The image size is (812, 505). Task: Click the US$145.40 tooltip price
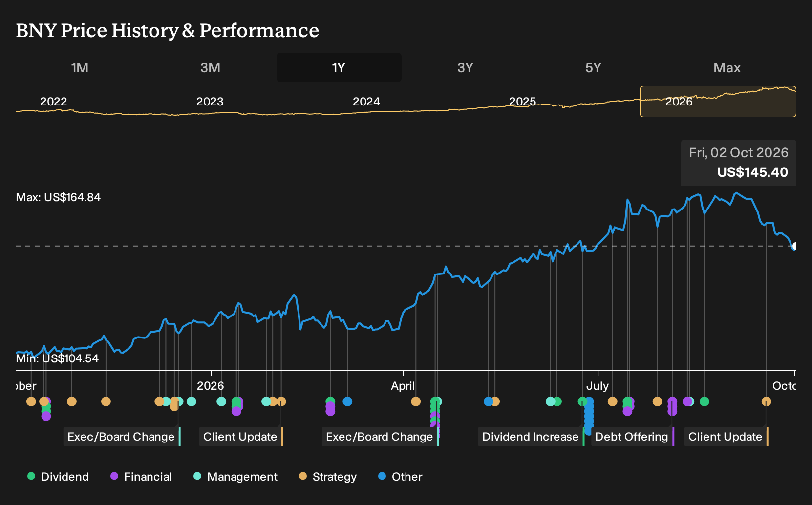(x=752, y=172)
